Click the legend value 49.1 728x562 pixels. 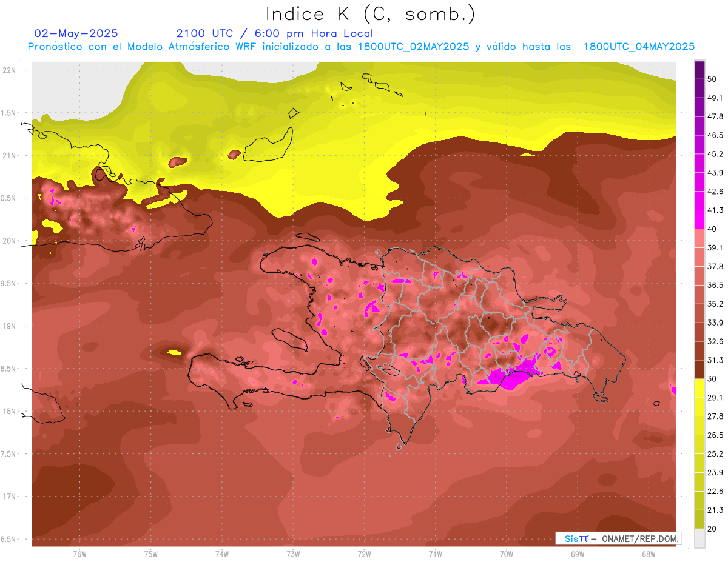pos(715,97)
